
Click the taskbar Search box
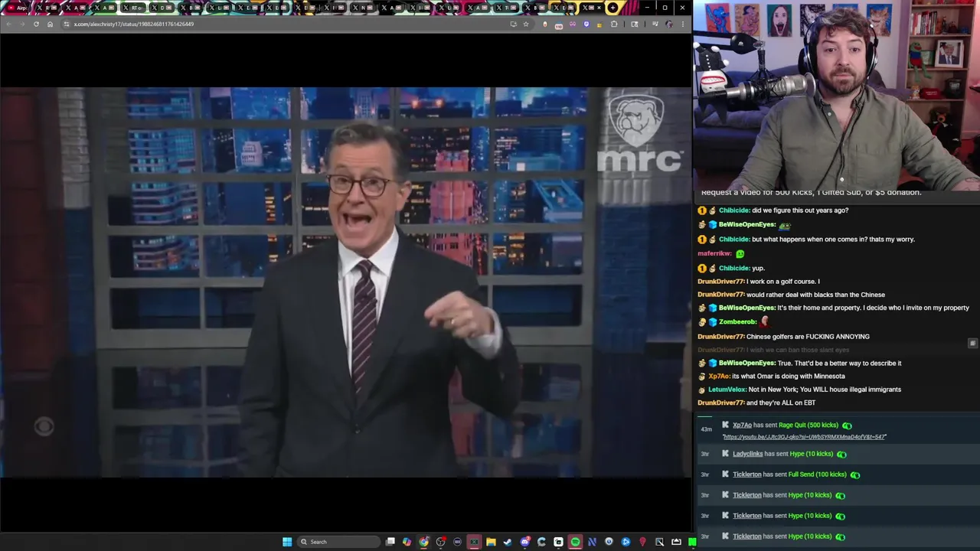pyautogui.click(x=339, y=542)
